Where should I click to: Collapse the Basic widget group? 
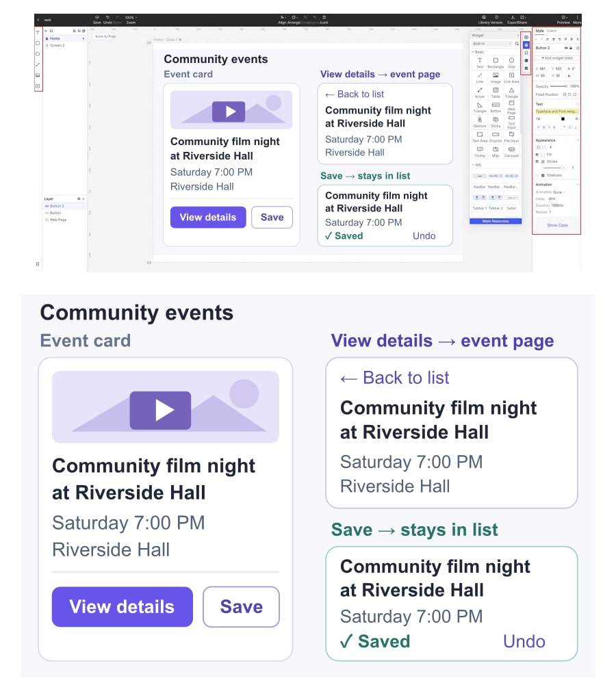coord(473,52)
